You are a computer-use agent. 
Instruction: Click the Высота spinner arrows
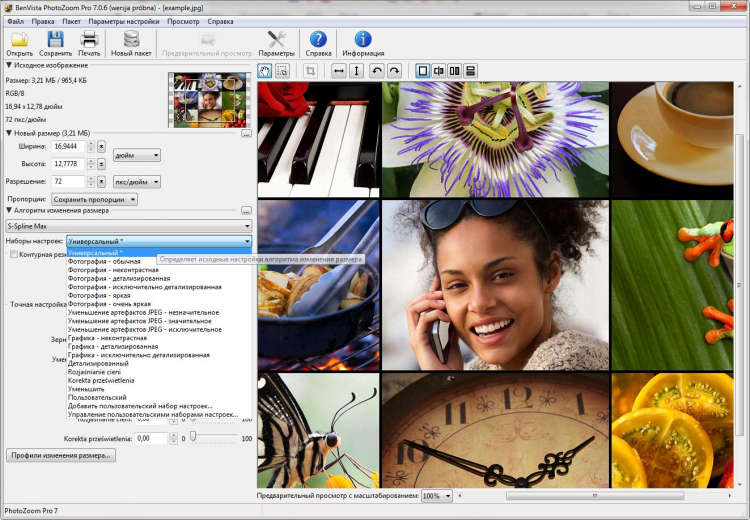[x=91, y=164]
